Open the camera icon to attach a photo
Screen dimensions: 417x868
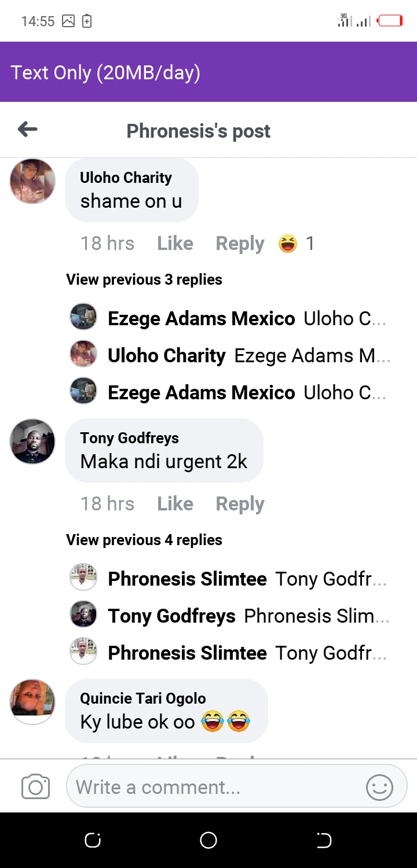tap(35, 787)
